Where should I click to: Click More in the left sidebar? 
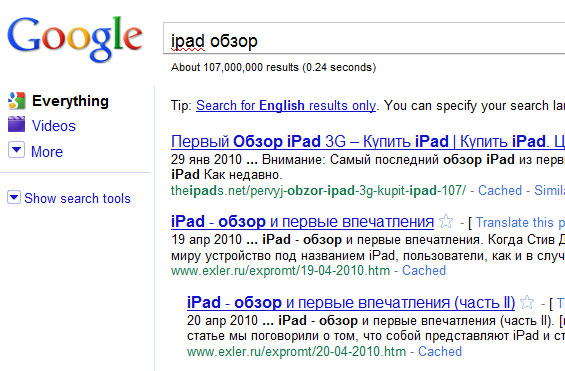tap(47, 152)
